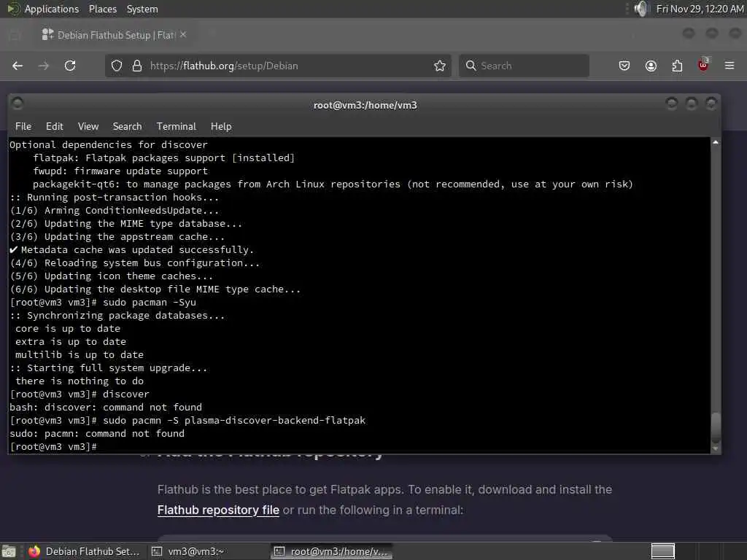Switch to Debian Flathub Set... taskbar window

[85, 551]
